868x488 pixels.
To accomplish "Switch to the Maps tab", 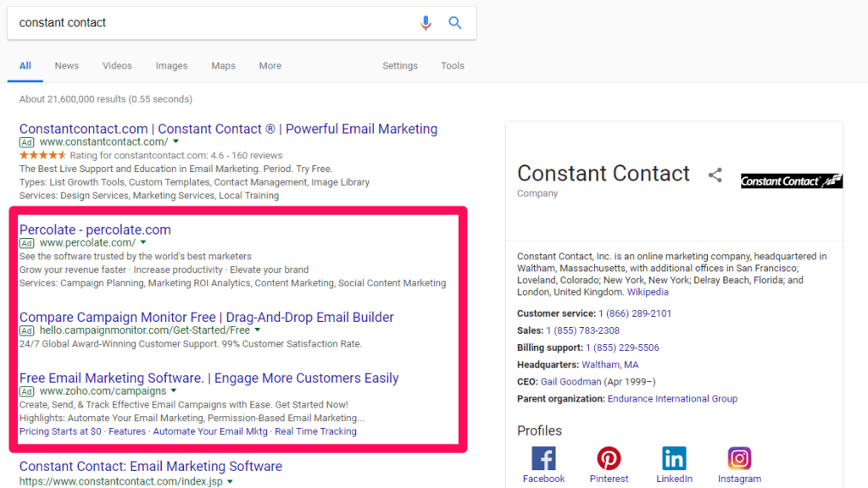I will (x=223, y=65).
